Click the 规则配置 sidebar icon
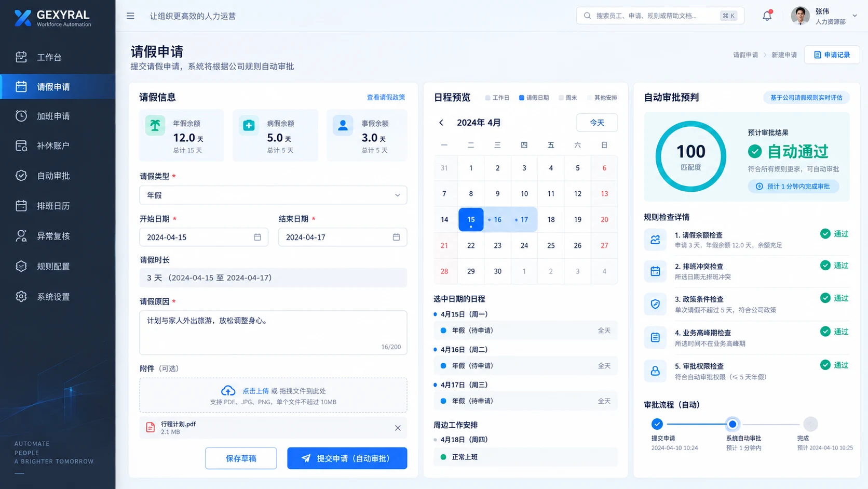Image resolution: width=868 pixels, height=489 pixels. click(21, 266)
